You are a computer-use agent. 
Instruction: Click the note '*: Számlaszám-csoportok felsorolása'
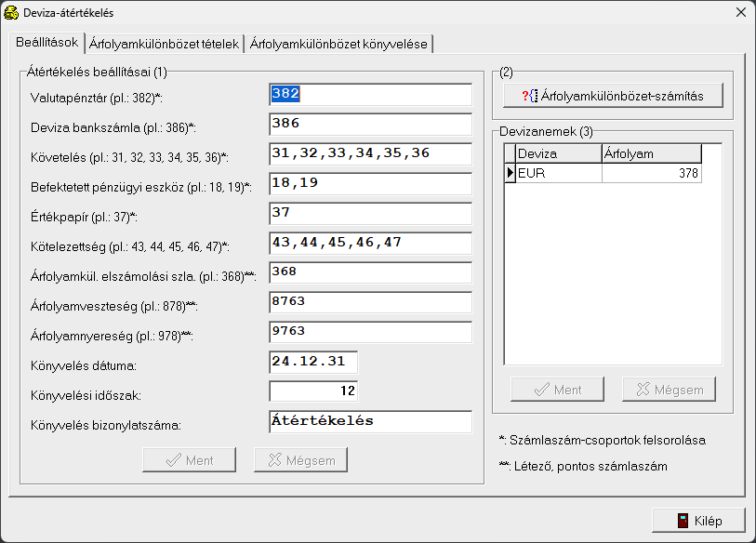(603, 441)
